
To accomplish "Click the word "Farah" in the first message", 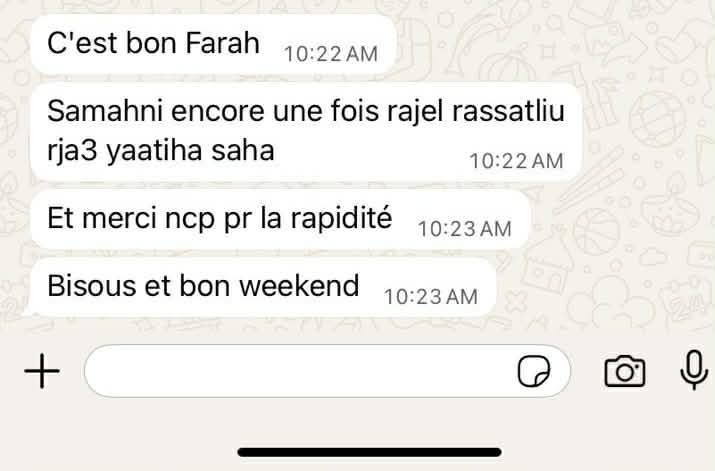I will pyautogui.click(x=223, y=43).
